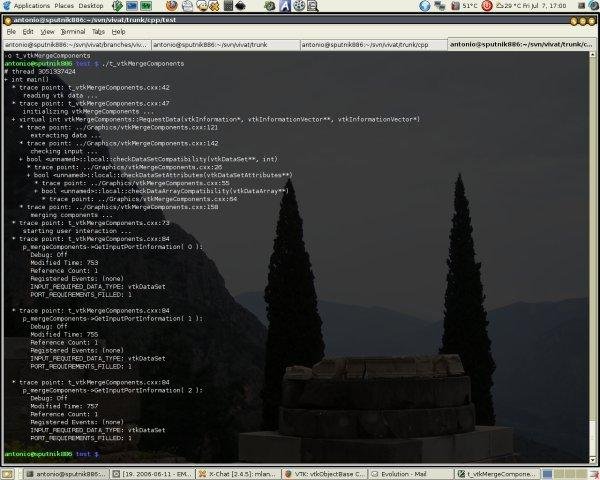Viewport: 600px width, 480px height.
Task: Switch to the antonio@sputnik886 taskbar window
Action: pyautogui.click(x=66, y=474)
